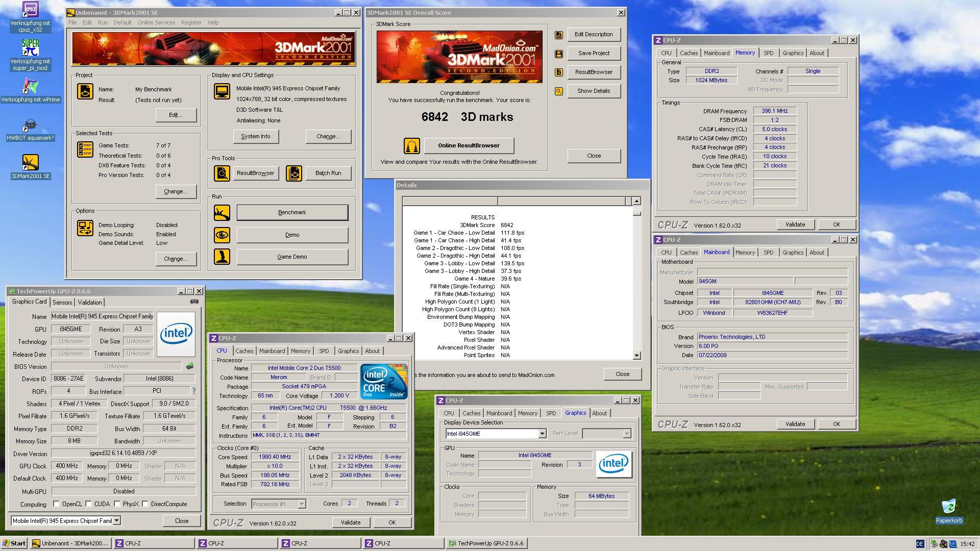
Task: Open the super_pi_mod desktop shortcut
Action: (30, 55)
